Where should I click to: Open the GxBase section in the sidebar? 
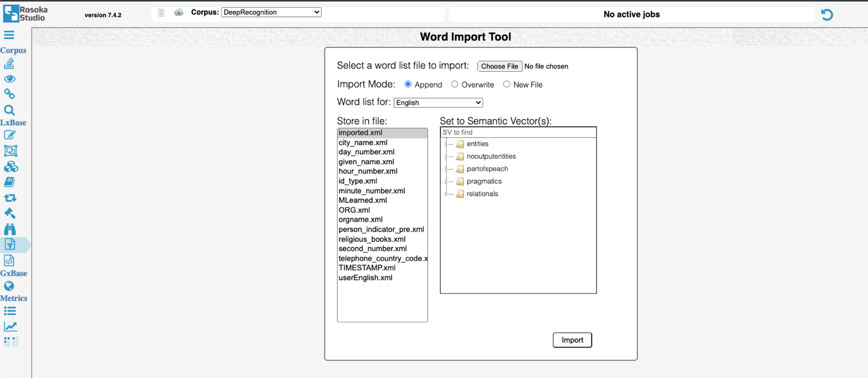pos(13,273)
